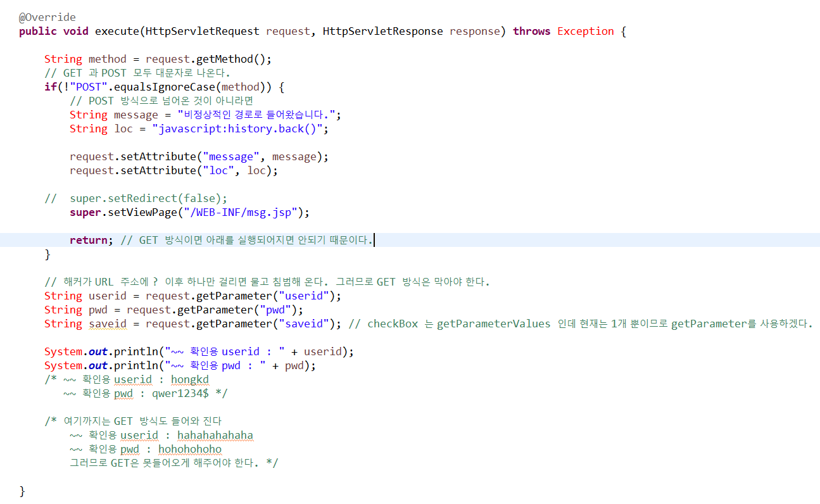
Task: Click the line request.setAttribute("message", message)
Action: pos(199,156)
